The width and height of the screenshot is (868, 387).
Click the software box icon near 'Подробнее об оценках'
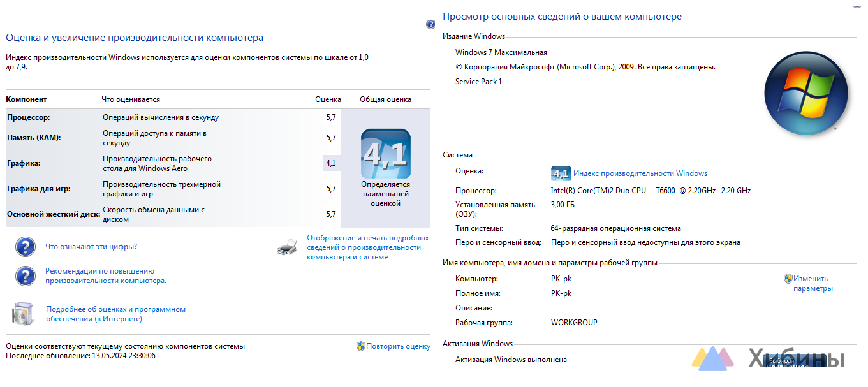click(23, 314)
